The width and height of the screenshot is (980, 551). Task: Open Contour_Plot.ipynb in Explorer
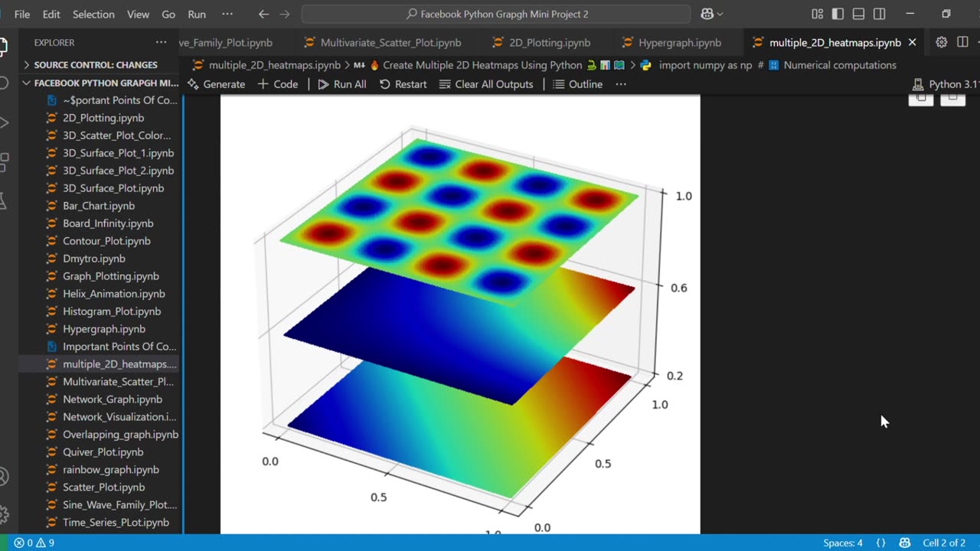click(106, 241)
